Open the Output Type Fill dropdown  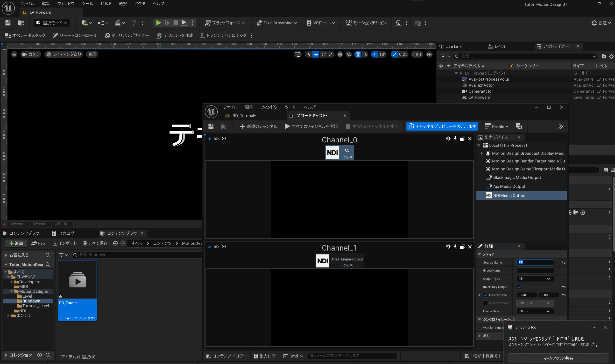(534, 279)
